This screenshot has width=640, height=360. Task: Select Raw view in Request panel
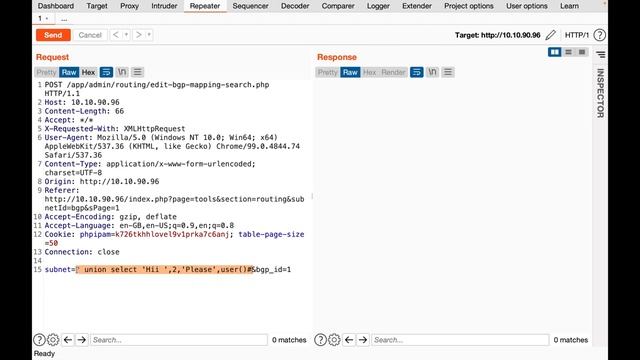[x=69, y=72]
